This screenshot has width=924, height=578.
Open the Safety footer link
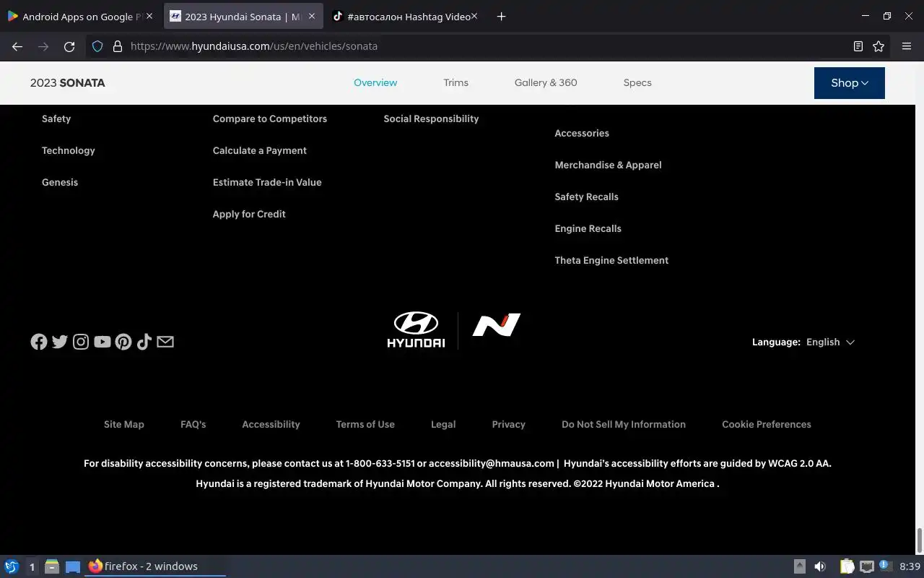(56, 119)
